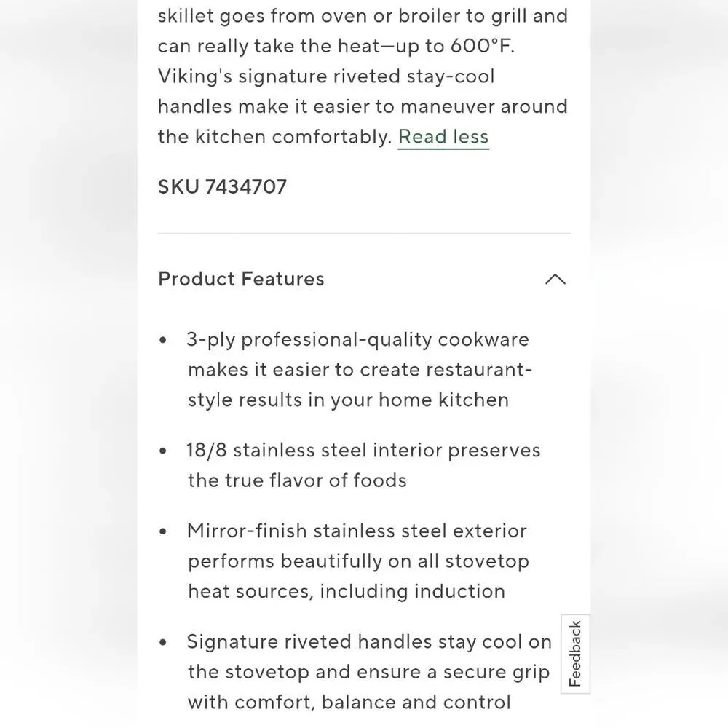Click the "Mirror-finish stainless steel exterior" line

click(357, 531)
